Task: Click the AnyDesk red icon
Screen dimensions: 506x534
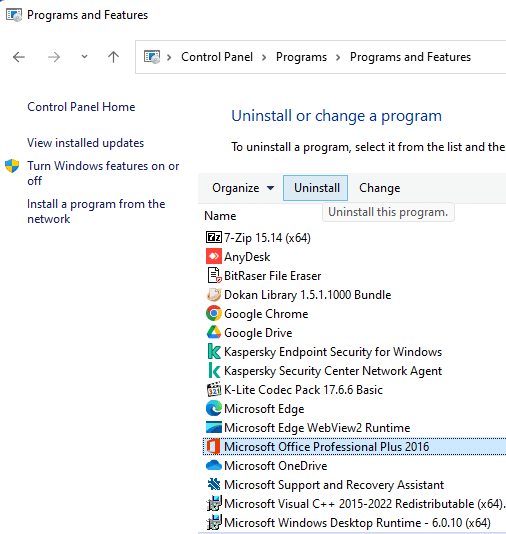Action: (x=214, y=256)
